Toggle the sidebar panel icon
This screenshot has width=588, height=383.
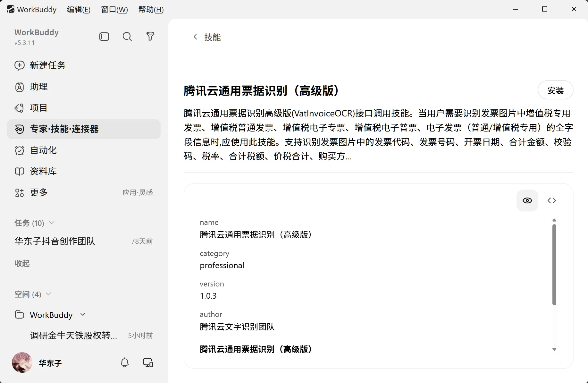point(104,37)
